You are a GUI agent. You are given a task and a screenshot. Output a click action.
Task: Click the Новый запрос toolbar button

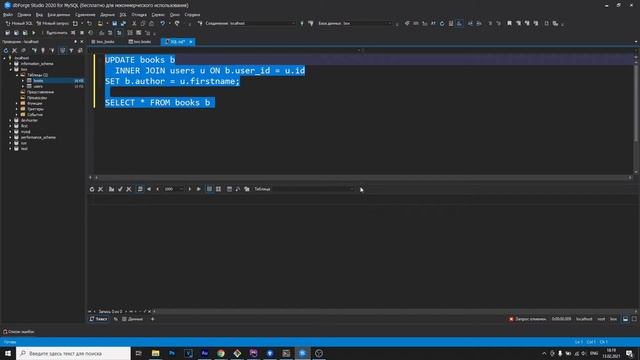[x=53, y=24]
